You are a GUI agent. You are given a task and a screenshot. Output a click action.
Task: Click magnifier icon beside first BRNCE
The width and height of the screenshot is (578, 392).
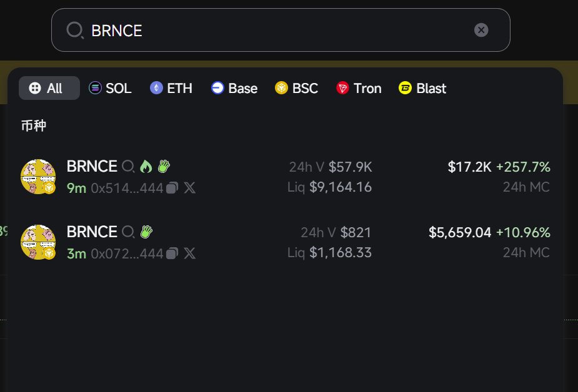click(128, 167)
